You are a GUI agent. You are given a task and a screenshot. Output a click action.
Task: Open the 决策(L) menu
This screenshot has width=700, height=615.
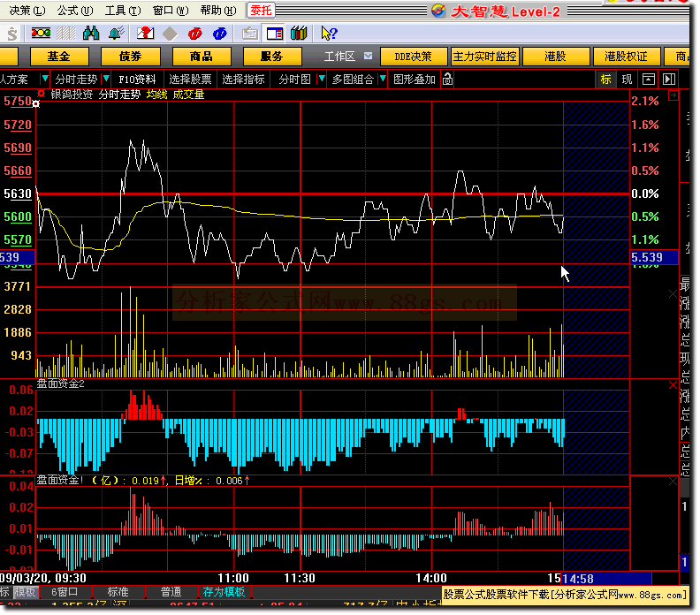pos(27,11)
